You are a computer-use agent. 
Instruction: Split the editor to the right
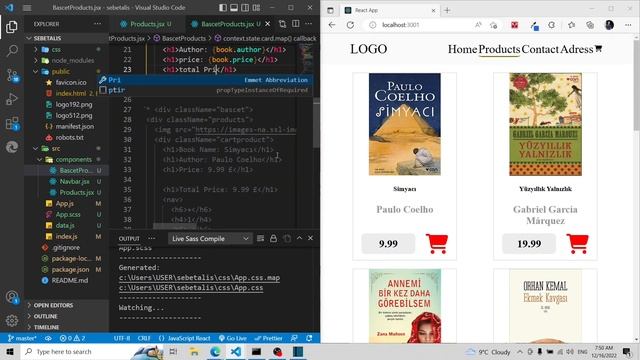[x=296, y=24]
